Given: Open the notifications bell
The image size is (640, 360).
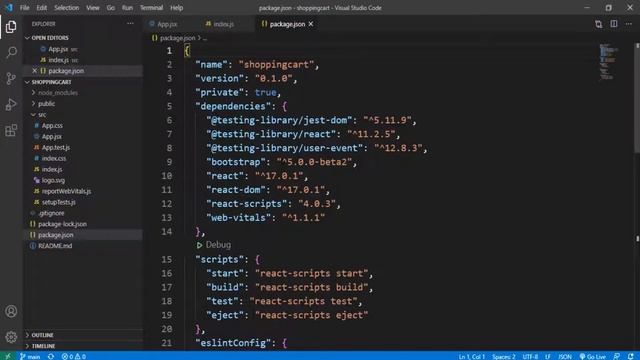Looking at the screenshot, I should tap(631, 356).
